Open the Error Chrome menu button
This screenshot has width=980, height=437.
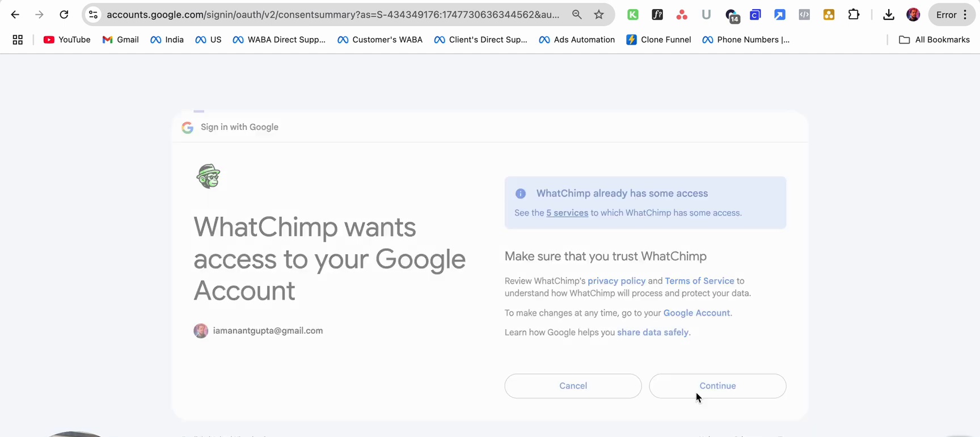952,15
